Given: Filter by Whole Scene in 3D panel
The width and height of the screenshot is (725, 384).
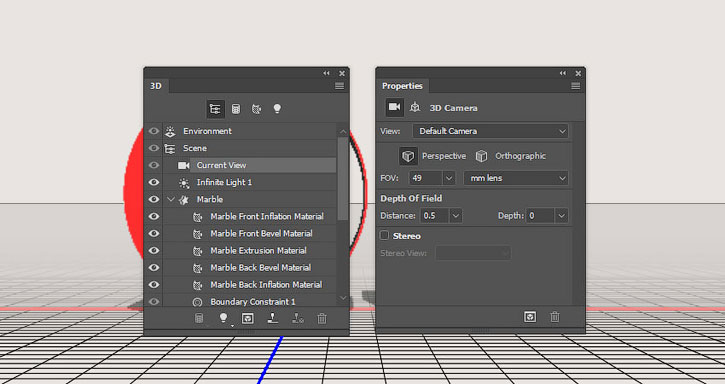Looking at the screenshot, I should [x=215, y=109].
